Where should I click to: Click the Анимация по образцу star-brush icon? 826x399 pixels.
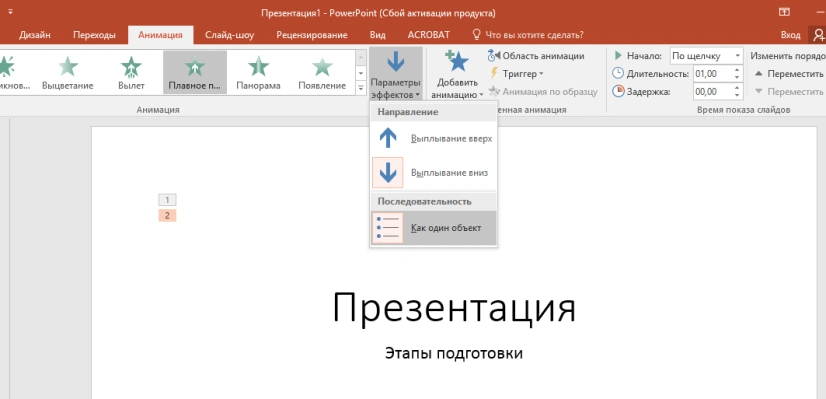[x=494, y=92]
